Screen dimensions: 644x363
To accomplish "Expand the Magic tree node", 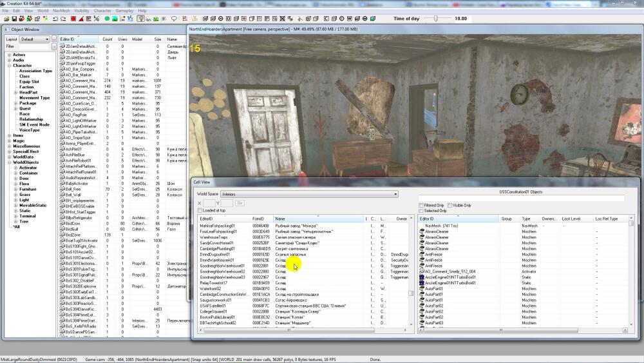I will (x=10, y=141).
